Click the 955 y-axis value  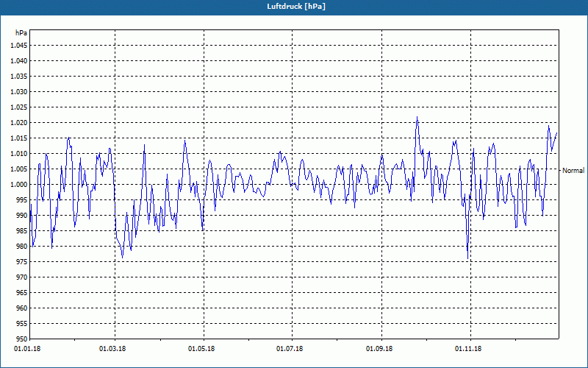pyautogui.click(x=22, y=324)
